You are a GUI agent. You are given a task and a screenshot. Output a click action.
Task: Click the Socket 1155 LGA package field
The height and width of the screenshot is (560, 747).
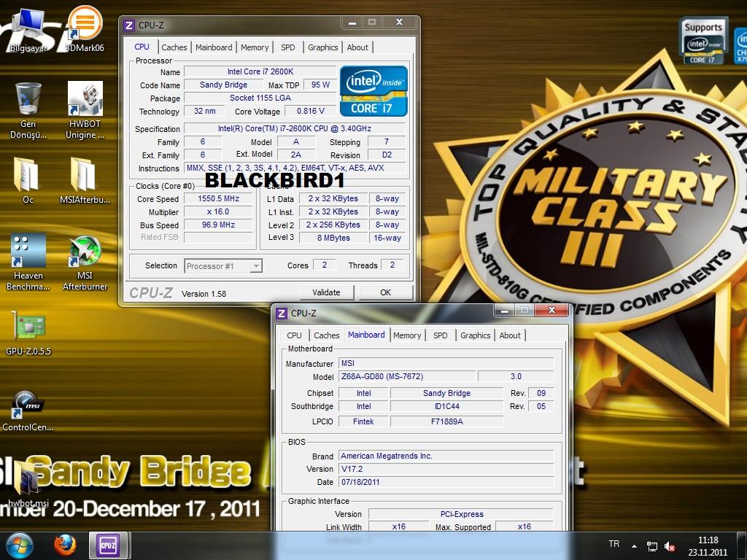click(260, 98)
